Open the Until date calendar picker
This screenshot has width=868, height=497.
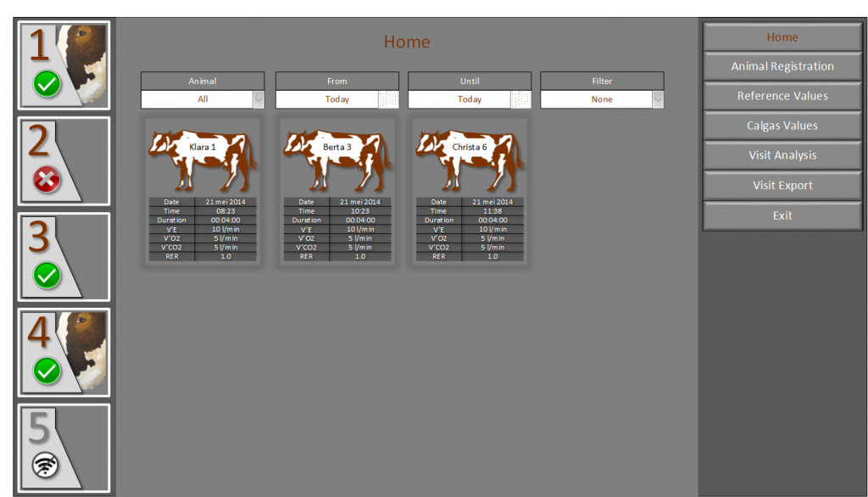pos(520,99)
